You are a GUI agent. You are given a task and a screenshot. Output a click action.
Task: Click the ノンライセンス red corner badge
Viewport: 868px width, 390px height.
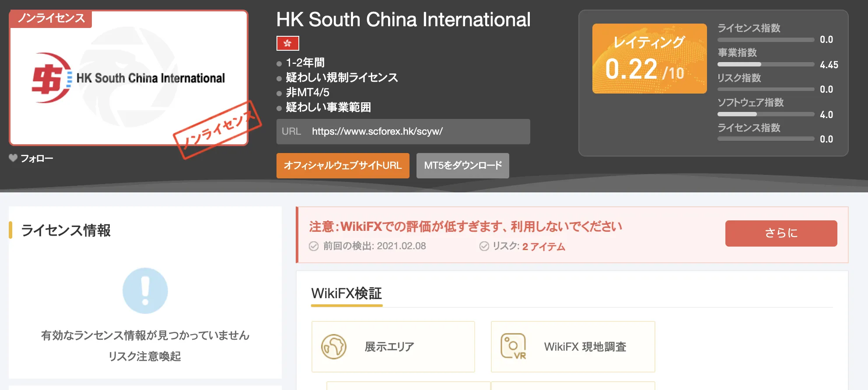pos(51,18)
